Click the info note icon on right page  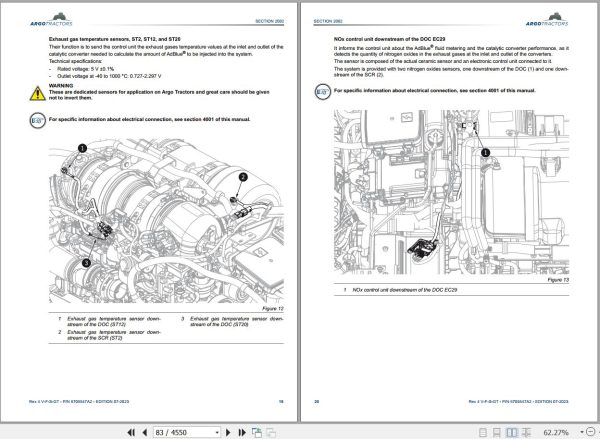[323, 91]
